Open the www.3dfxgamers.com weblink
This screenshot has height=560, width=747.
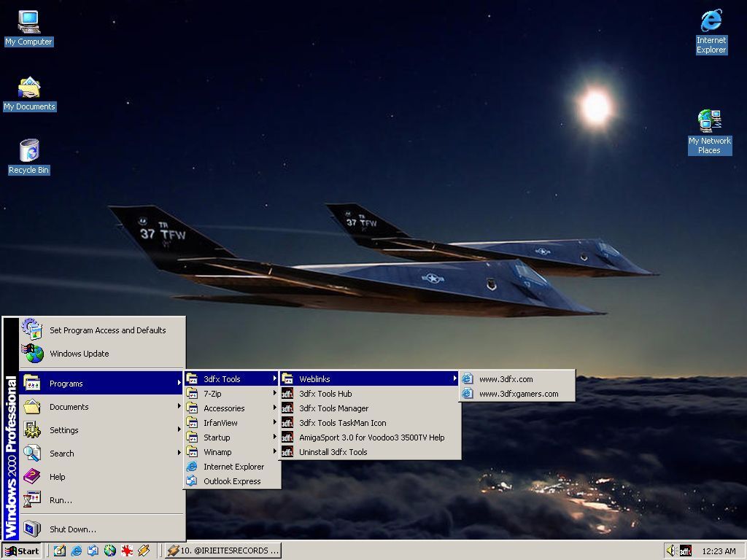pyautogui.click(x=518, y=394)
